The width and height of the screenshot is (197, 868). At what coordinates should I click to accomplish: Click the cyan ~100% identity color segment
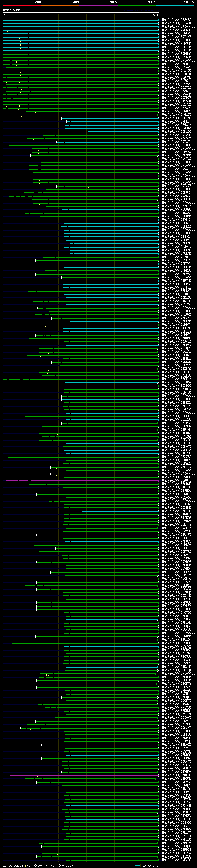point(175,6)
